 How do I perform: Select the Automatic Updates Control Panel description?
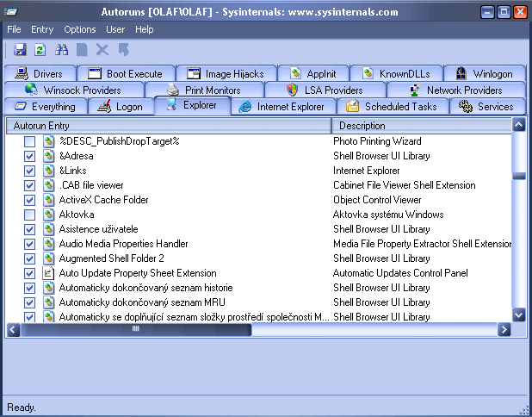(400, 273)
